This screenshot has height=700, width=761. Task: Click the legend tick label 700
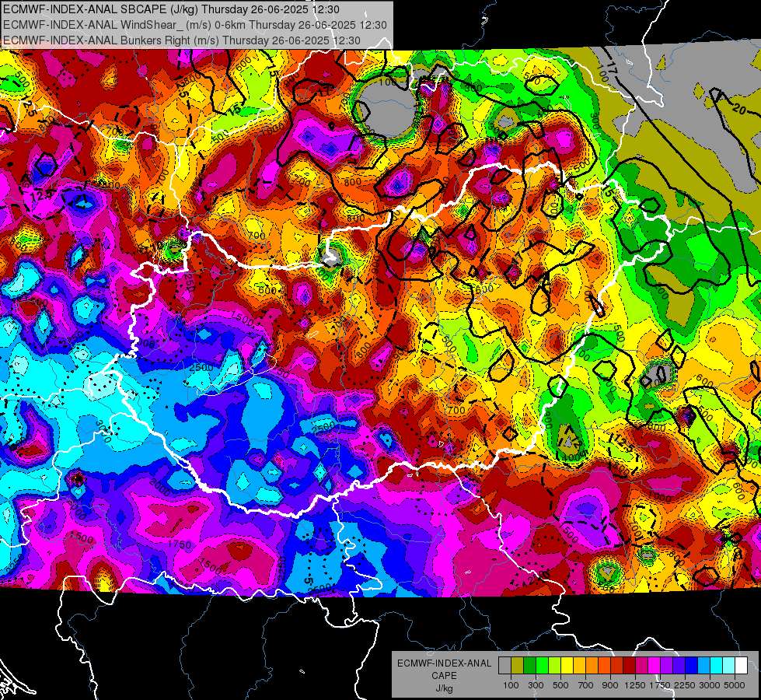coord(585,685)
